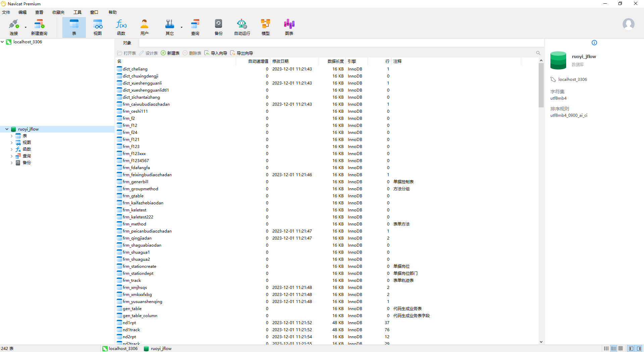Image resolution: width=644 pixels, height=352 pixels.
Task: Click the 备份 (Backup) toolbar icon
Action: click(x=218, y=27)
